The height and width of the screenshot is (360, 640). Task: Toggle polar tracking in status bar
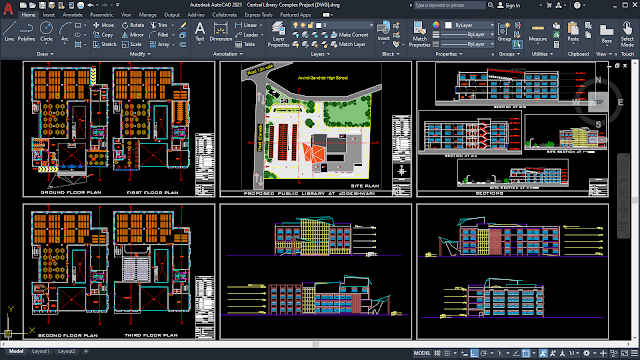tap(484, 353)
